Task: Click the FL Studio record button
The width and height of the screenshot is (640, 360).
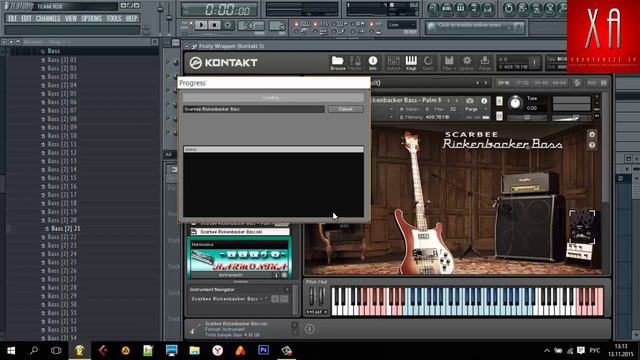Action: pyautogui.click(x=228, y=25)
